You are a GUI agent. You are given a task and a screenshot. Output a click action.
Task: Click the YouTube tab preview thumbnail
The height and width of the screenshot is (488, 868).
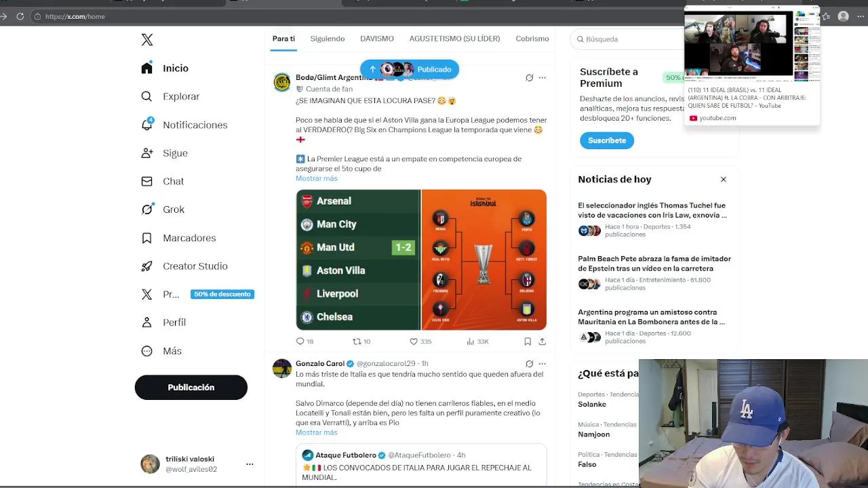(752, 44)
